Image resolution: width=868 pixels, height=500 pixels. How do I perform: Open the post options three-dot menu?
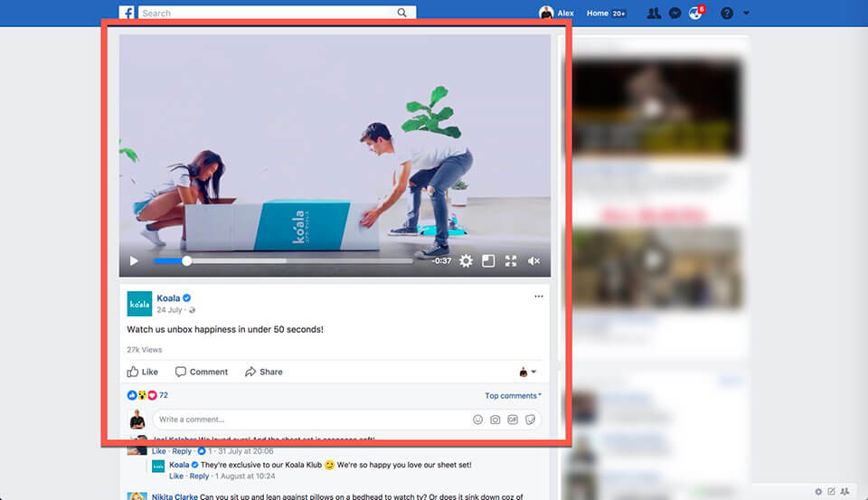(539, 297)
